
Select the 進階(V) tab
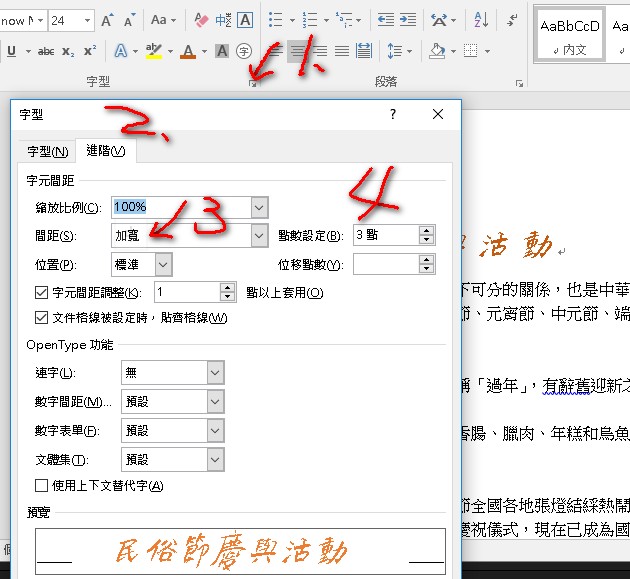click(106, 151)
